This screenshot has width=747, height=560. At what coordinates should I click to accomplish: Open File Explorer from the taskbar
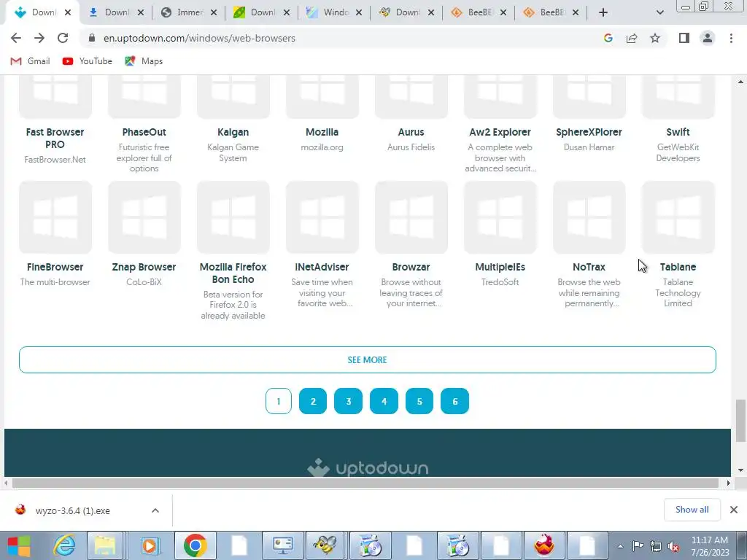pyautogui.click(x=105, y=545)
